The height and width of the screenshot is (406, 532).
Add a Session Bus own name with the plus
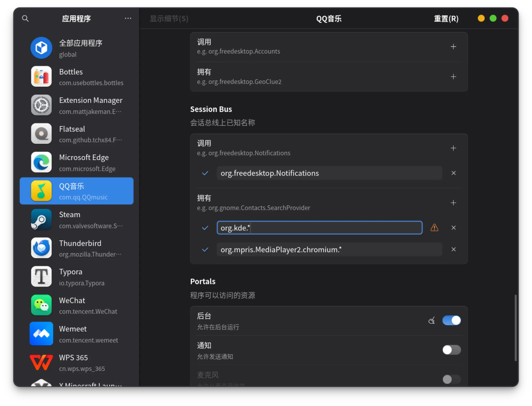453,203
